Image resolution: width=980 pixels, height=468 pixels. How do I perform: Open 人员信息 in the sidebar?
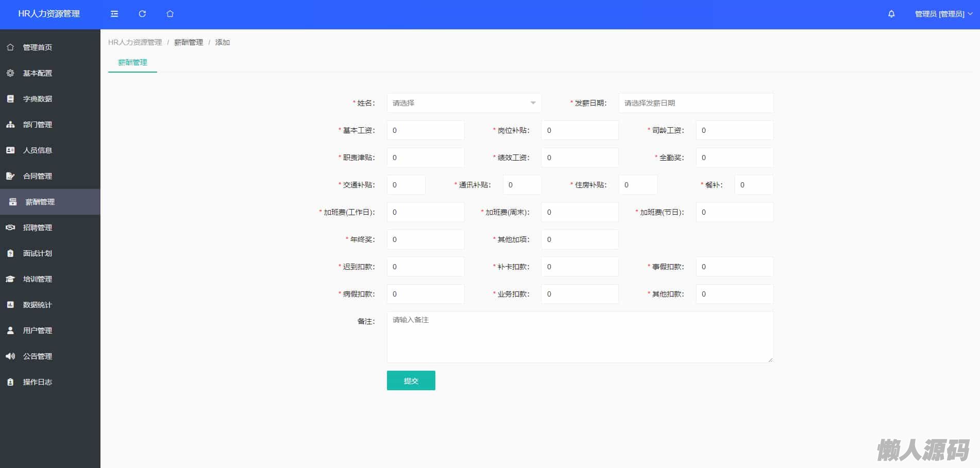[x=50, y=150]
